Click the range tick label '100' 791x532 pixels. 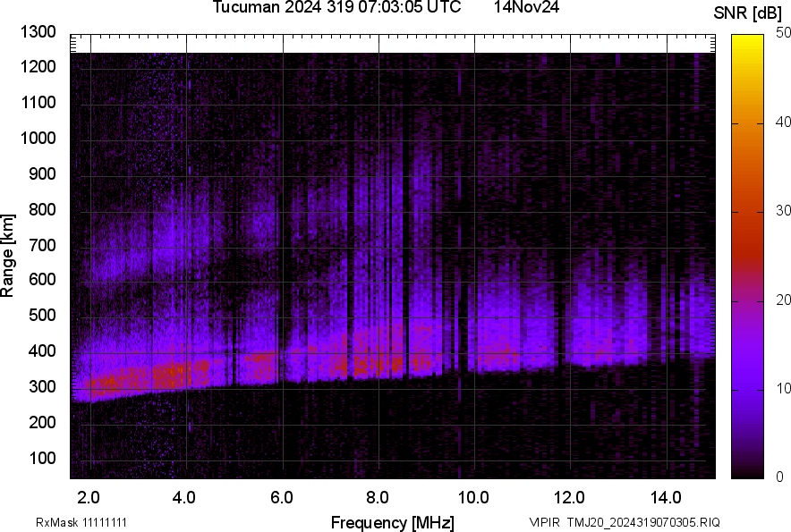coord(42,458)
